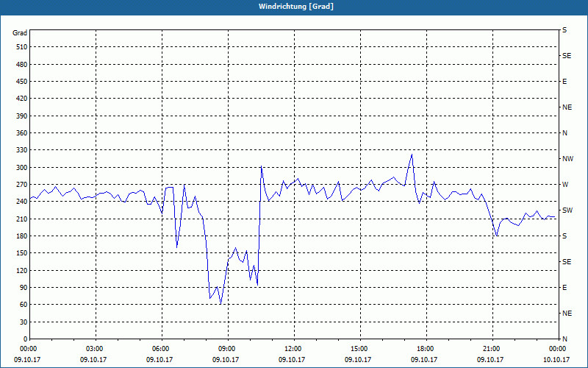Click the W compass label on right axis
This screenshot has height=368, width=588.
565,185
